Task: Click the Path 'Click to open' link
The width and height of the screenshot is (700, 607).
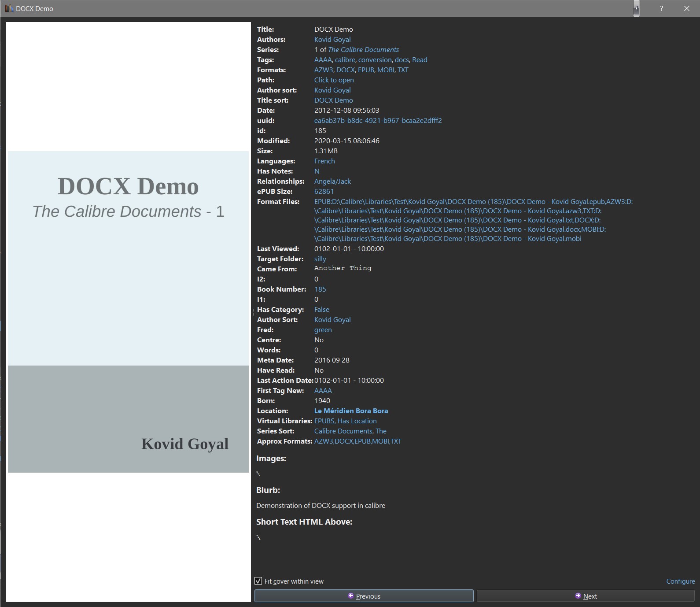Action: pos(334,80)
